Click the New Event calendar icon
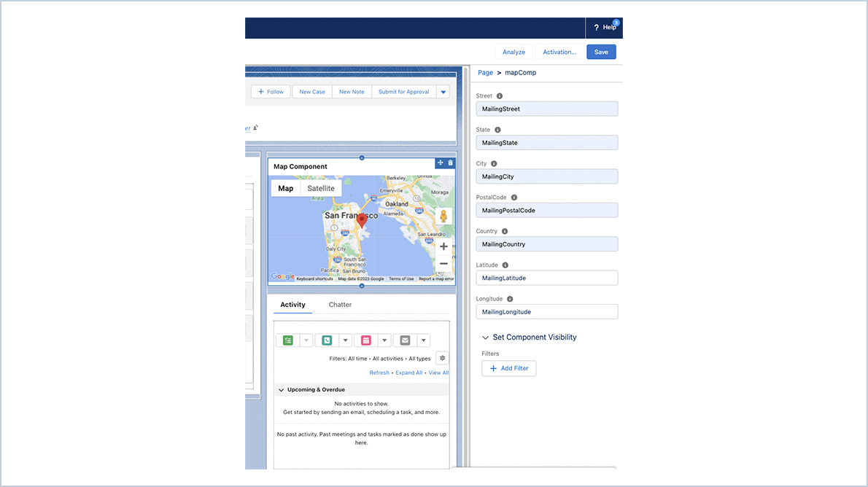The height and width of the screenshot is (487, 868). tap(365, 340)
